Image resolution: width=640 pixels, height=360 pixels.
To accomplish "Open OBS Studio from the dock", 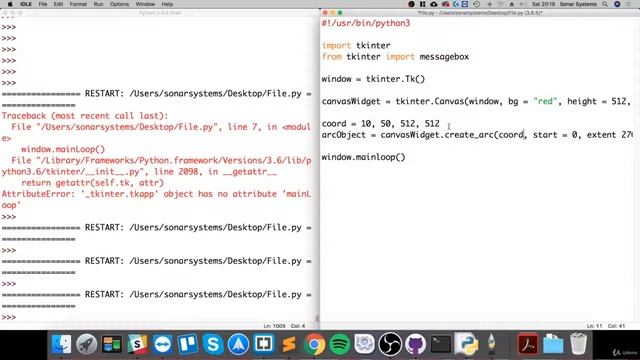I will tap(390, 344).
